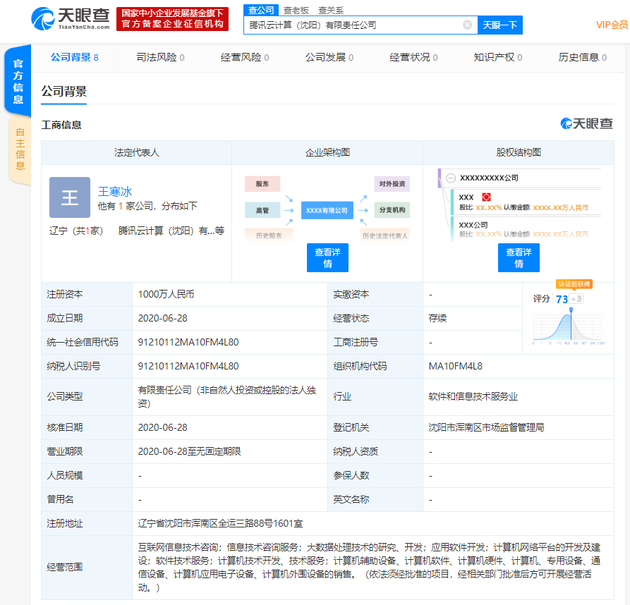
Task: Click the red badge beside XXX shareholder
Action: coord(486,197)
